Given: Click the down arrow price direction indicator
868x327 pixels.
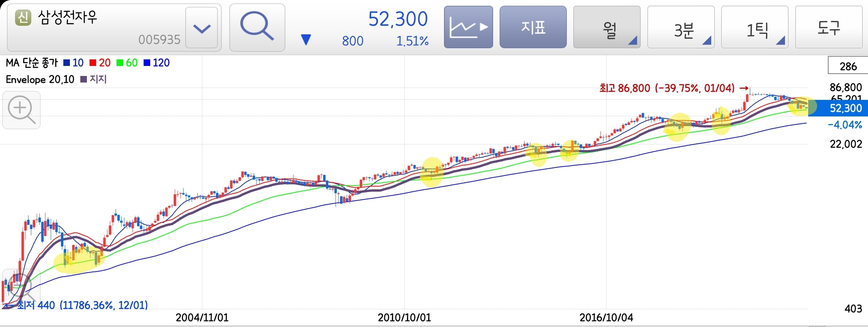Looking at the screenshot, I should [x=306, y=40].
